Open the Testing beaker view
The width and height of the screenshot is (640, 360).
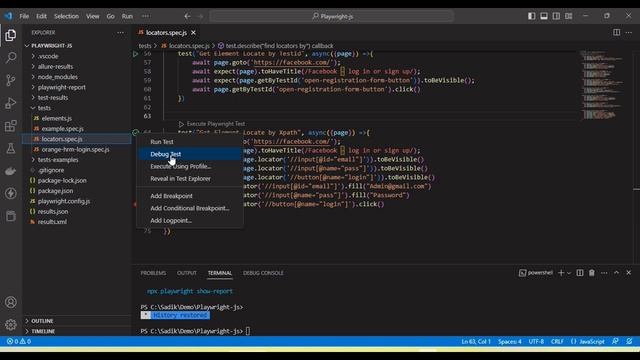[x=11, y=149]
